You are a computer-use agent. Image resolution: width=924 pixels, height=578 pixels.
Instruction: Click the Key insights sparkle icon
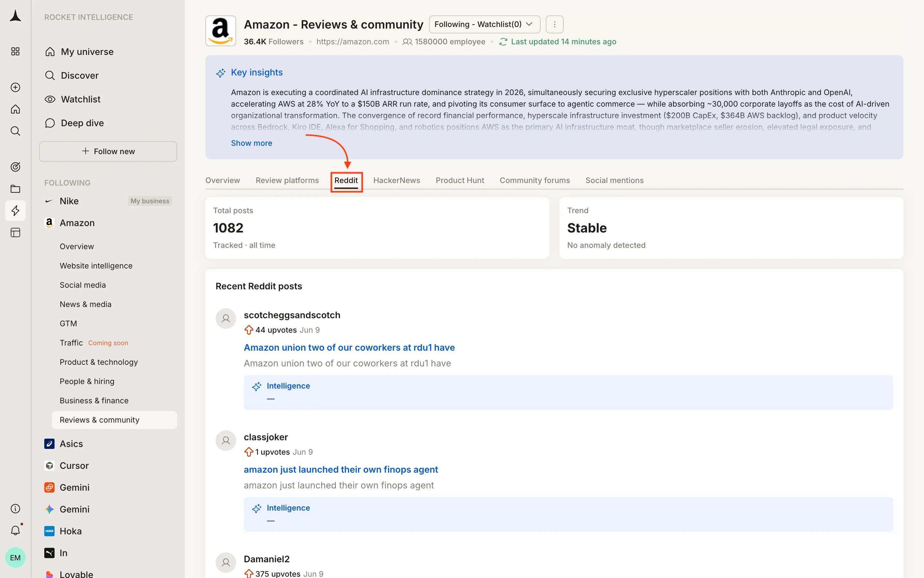click(221, 73)
